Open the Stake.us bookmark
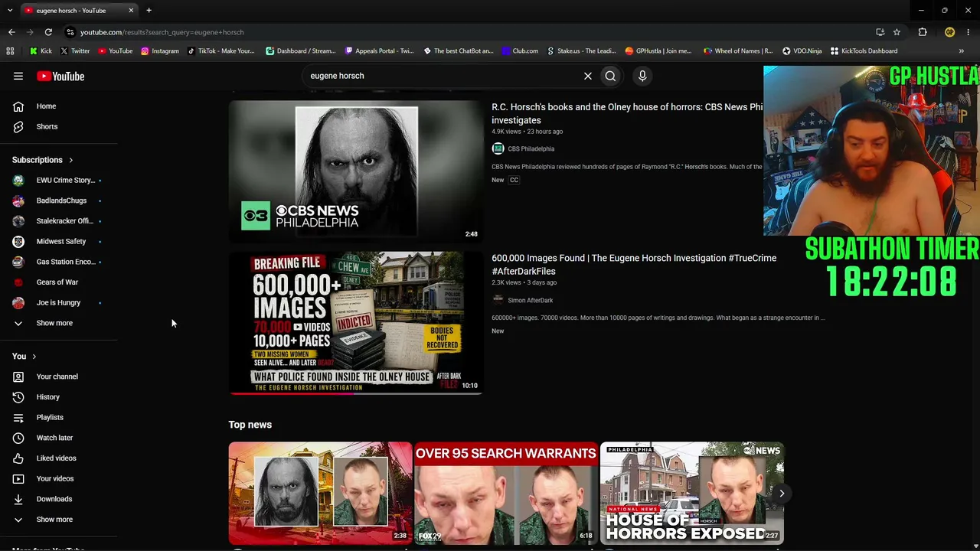This screenshot has height=551, width=980. tap(581, 51)
